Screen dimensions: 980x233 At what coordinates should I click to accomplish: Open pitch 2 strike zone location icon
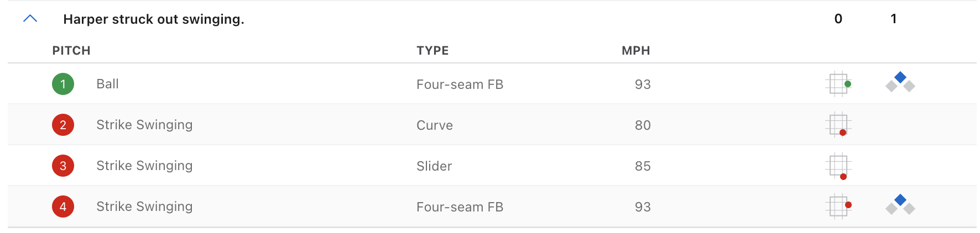point(838,125)
